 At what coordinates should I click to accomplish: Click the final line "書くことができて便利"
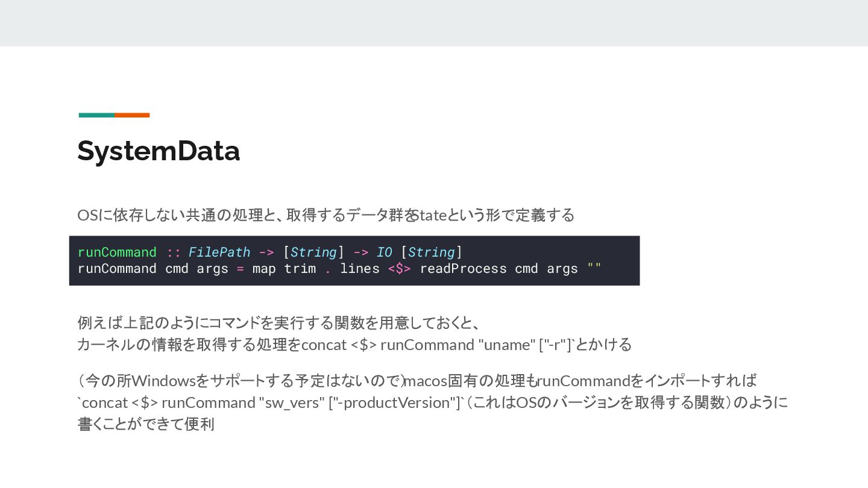pos(146,424)
